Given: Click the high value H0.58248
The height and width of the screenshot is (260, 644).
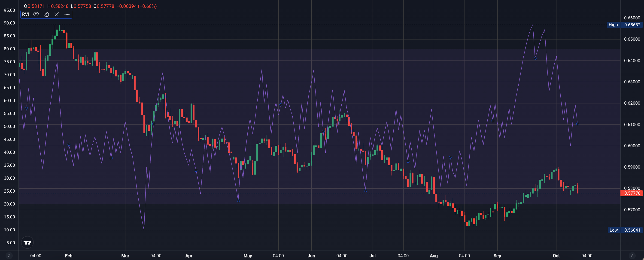Looking at the screenshot, I should pyautogui.click(x=58, y=6).
